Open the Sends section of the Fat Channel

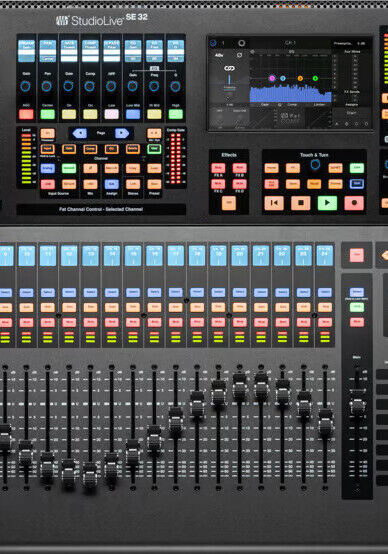click(133, 149)
